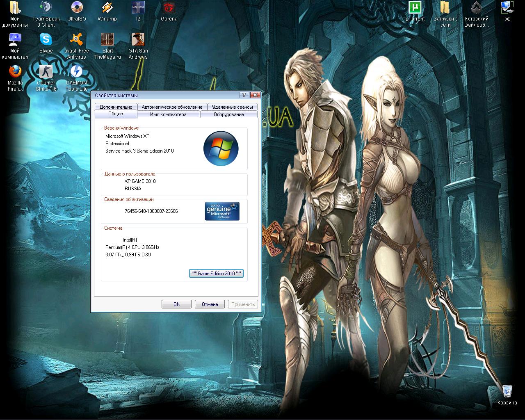Screen dimensions: 525x420
Task: Open avast! Free Antivirus icon
Action: point(77,46)
